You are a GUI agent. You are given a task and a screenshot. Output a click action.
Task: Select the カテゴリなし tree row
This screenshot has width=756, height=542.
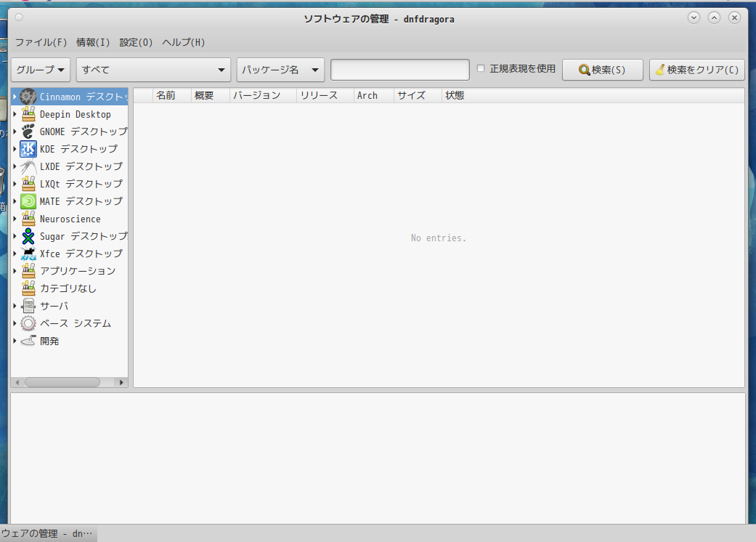point(70,288)
